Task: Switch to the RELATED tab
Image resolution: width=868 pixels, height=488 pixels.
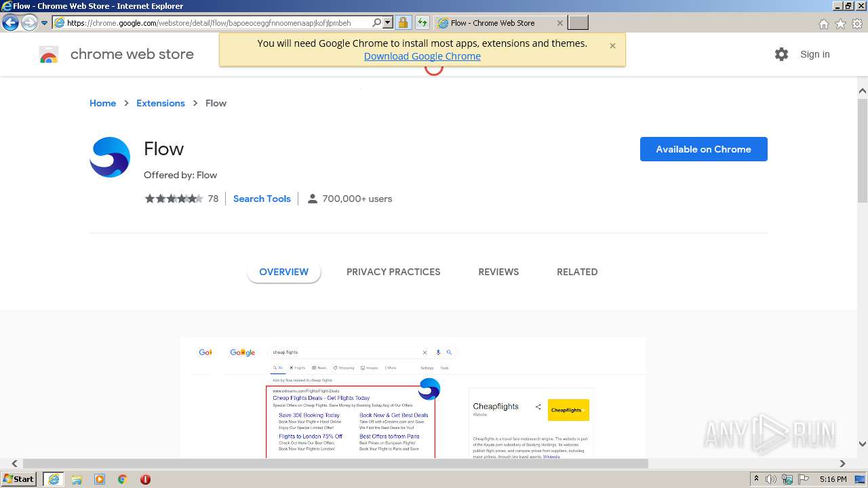Action: coord(577,272)
